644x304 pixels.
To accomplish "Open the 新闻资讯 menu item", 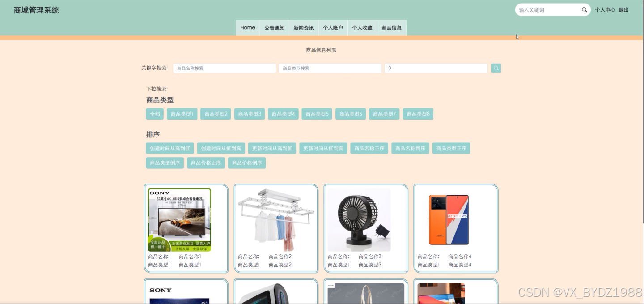I will click(x=304, y=28).
